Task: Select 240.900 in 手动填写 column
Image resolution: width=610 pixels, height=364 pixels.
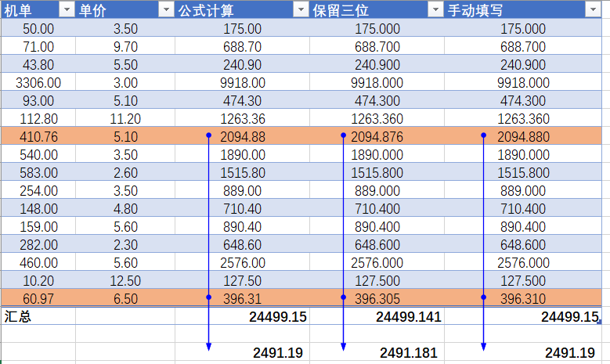Action: tap(523, 64)
